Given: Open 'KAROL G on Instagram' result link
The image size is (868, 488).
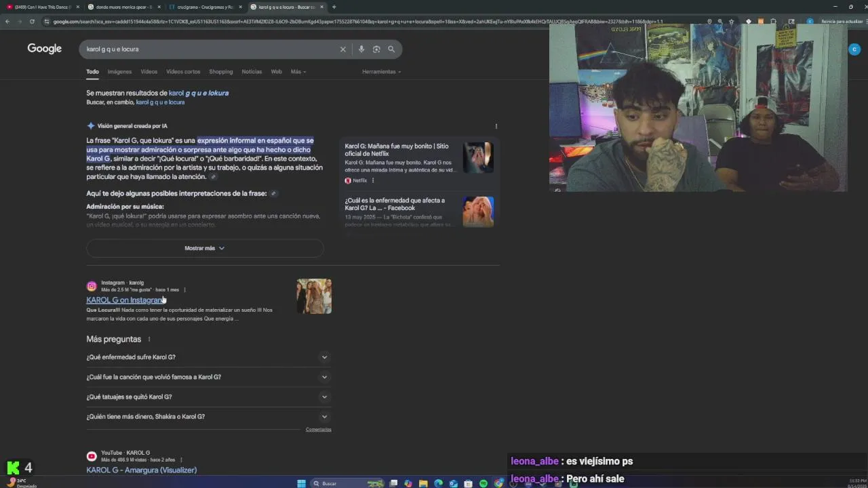Looking at the screenshot, I should click(x=124, y=300).
